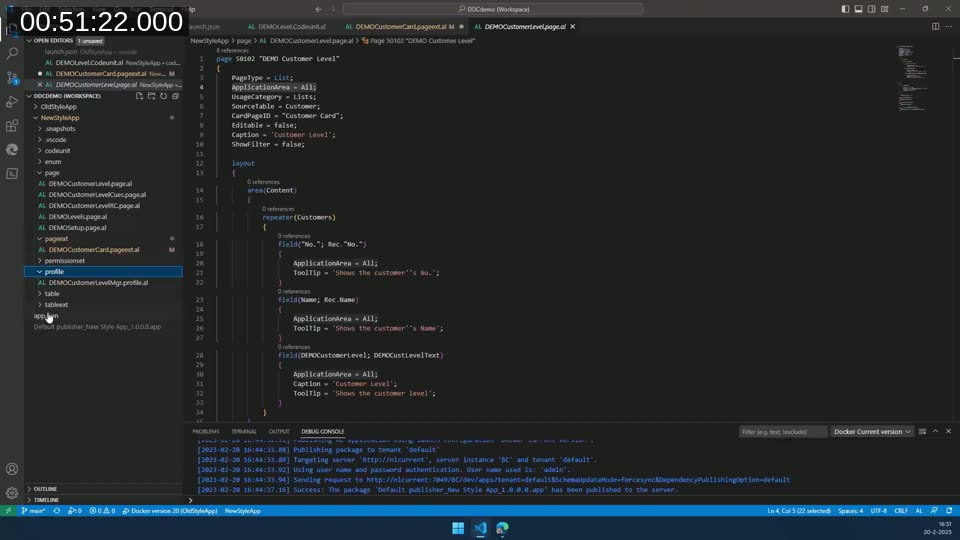Click UTF-8 encoding in status bar

tap(879, 511)
